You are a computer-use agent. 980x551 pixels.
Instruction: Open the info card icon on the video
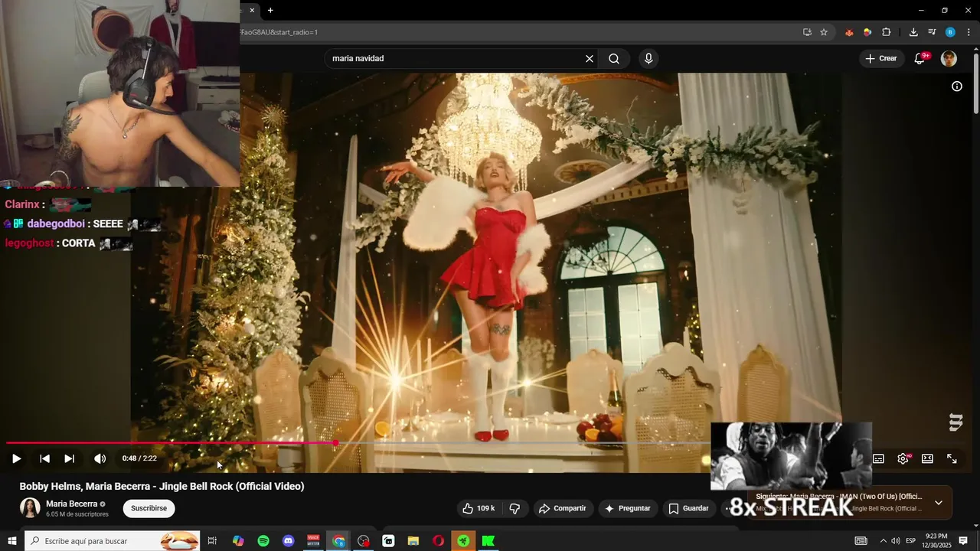(x=956, y=86)
